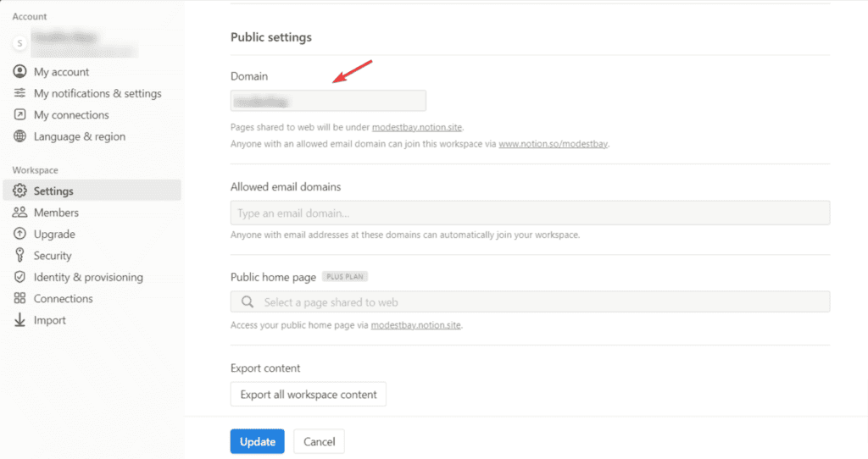Screen dimensions: 868x459
Task: Click the Members people icon
Action: [19, 213]
